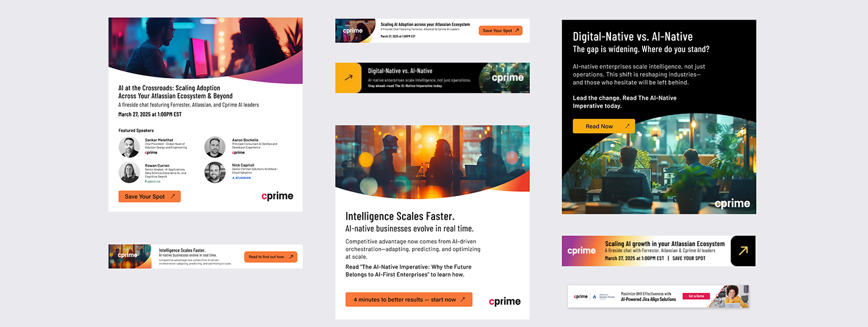868x327 pixels.
Task: Click 'Maximize OKR Effectiveness with' text
Action: pyautogui.click(x=646, y=294)
